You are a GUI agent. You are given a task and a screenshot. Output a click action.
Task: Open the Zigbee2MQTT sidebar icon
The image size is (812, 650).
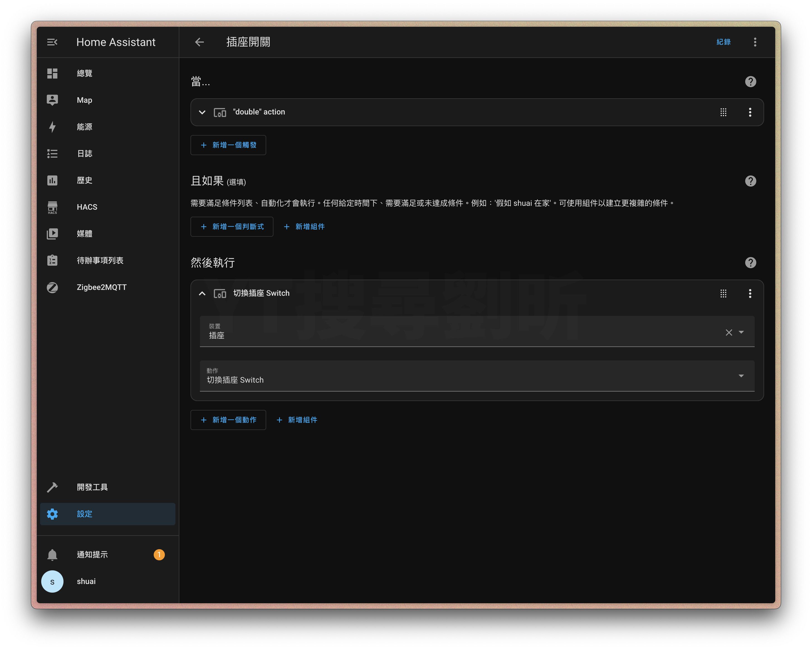click(x=52, y=287)
